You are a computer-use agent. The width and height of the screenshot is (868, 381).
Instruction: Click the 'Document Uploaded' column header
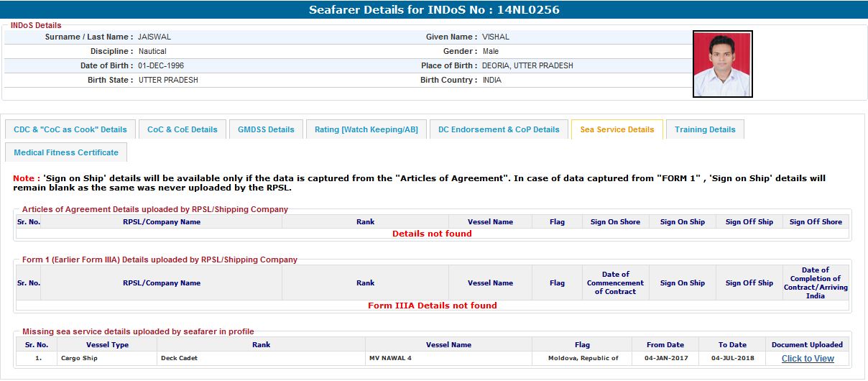[807, 345]
